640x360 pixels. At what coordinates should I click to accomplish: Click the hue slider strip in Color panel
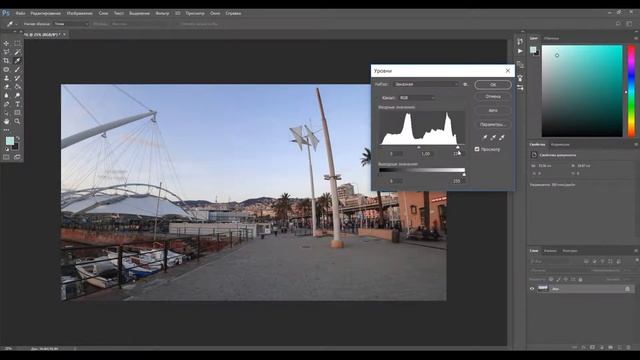tap(631, 91)
